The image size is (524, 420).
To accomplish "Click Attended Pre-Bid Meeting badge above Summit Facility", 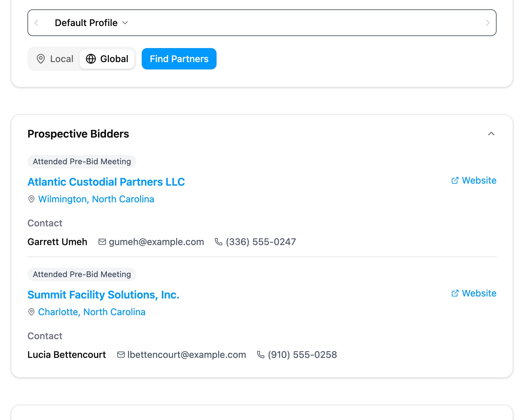I will pyautogui.click(x=82, y=274).
